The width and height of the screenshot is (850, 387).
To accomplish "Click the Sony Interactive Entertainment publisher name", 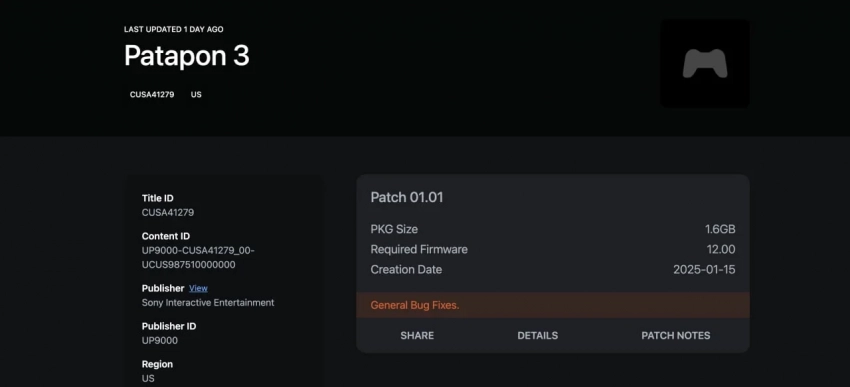I will click(x=208, y=302).
